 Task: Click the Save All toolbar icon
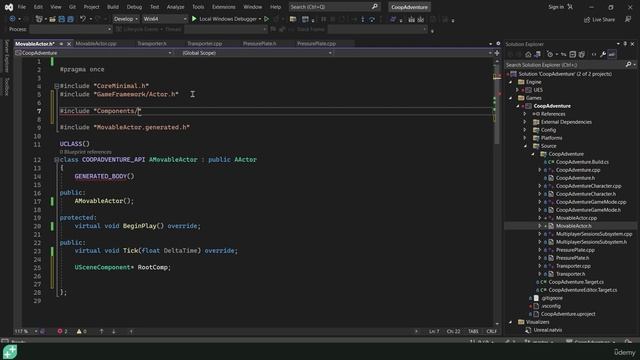(70, 19)
